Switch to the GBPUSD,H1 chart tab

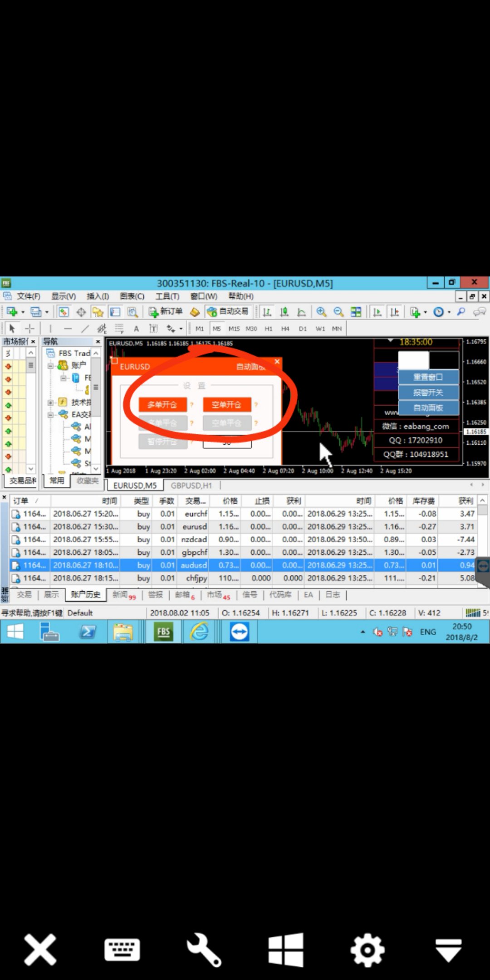pyautogui.click(x=191, y=485)
